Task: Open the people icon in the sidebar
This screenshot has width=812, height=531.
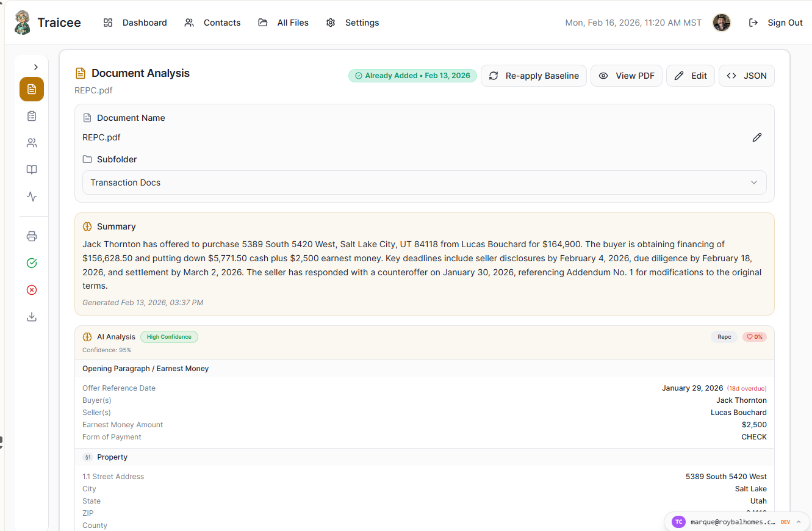Action: click(32, 143)
